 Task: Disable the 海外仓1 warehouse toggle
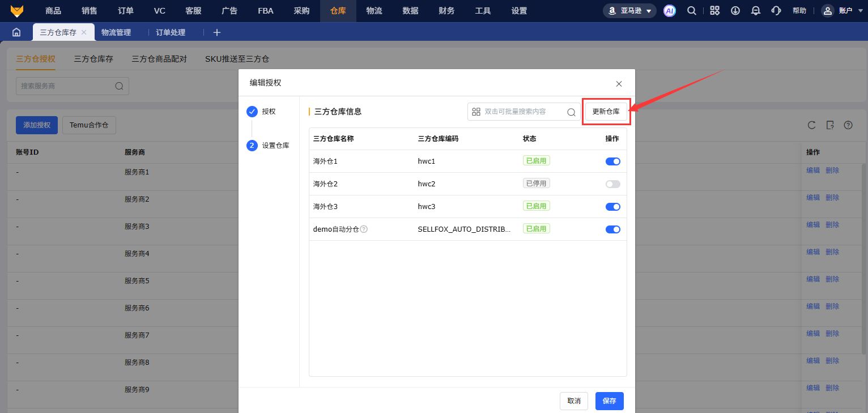click(612, 161)
